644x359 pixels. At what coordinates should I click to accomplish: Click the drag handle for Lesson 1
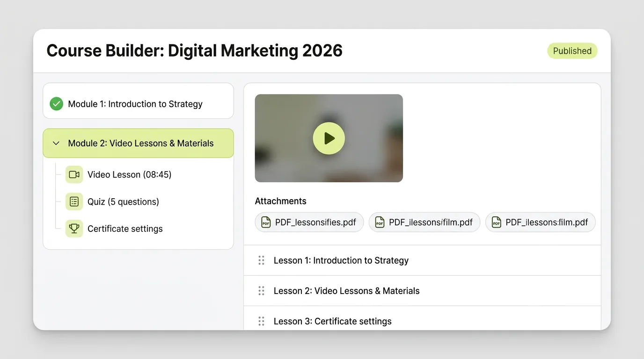(262, 260)
